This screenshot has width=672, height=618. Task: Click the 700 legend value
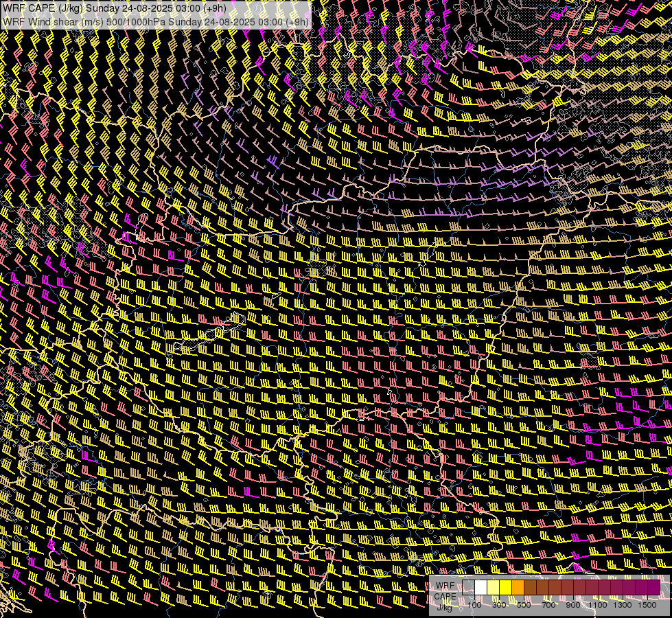pos(548,605)
